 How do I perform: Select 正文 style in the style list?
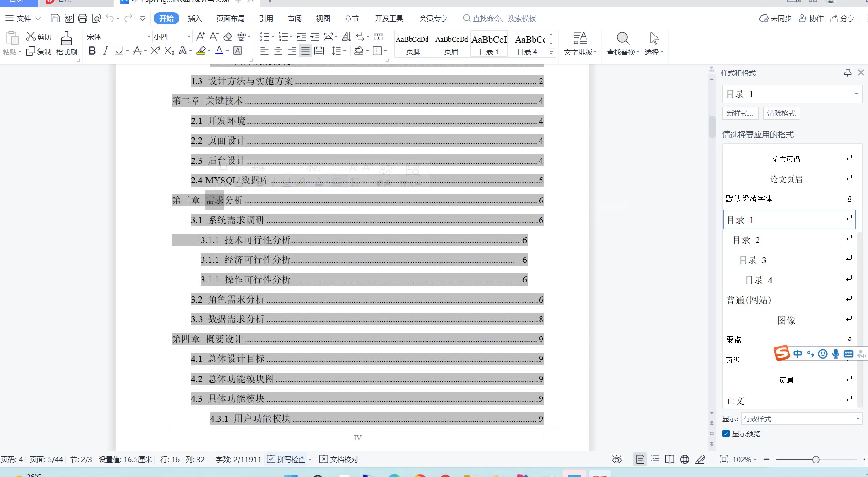pyautogui.click(x=789, y=400)
